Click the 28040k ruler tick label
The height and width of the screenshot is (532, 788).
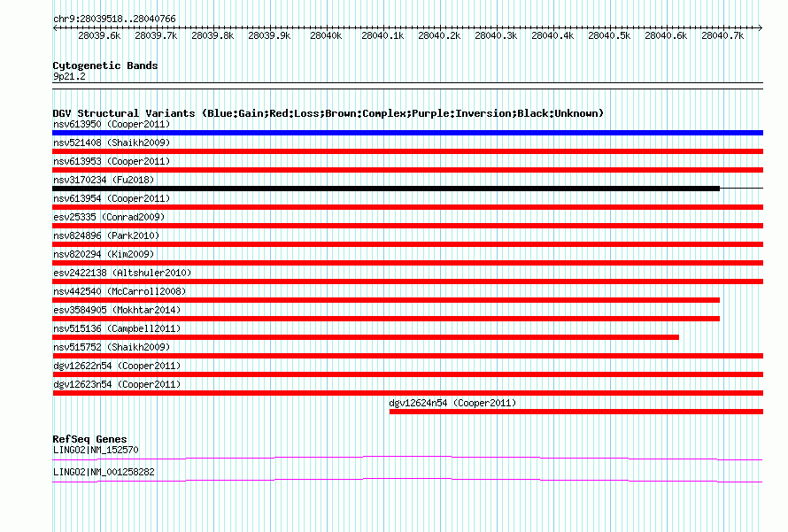tap(326, 35)
